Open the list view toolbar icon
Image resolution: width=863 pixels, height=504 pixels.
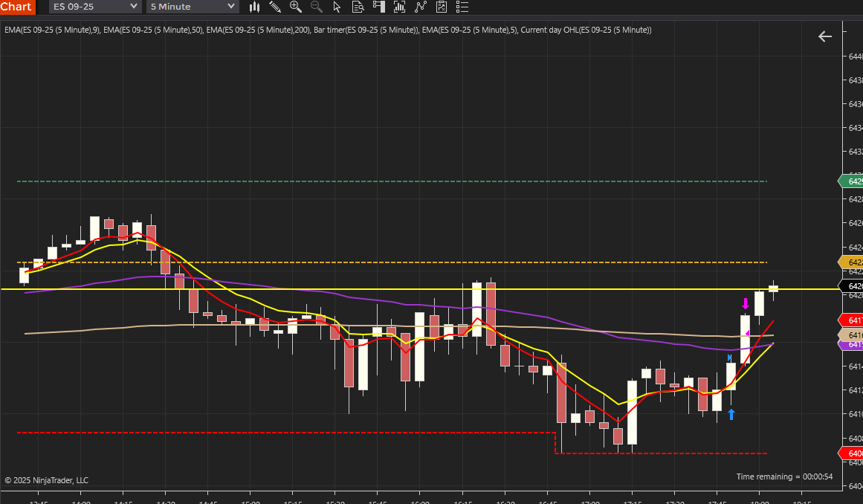pyautogui.click(x=462, y=7)
